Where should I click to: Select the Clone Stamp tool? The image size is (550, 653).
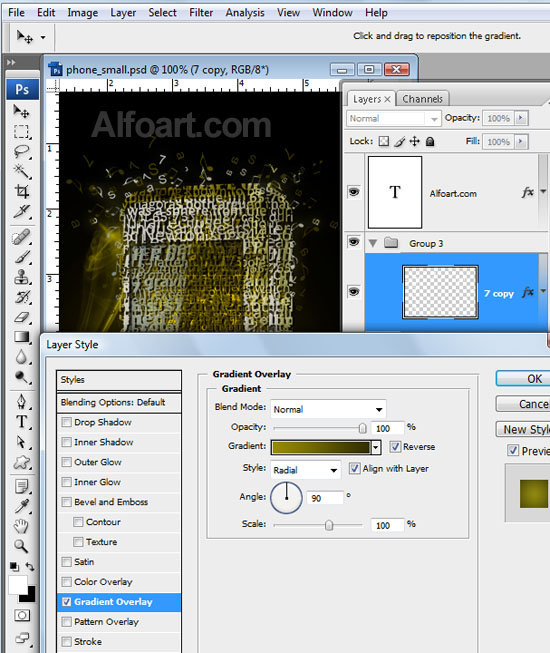(x=21, y=277)
